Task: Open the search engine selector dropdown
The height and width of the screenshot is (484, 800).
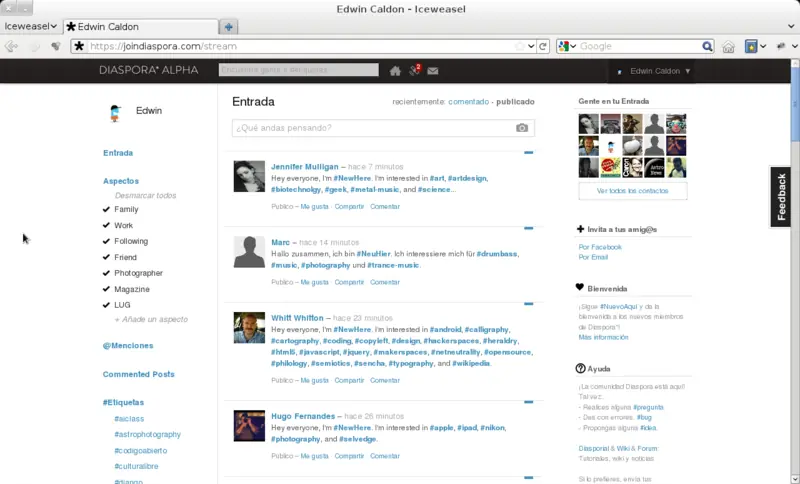Action: pos(567,46)
